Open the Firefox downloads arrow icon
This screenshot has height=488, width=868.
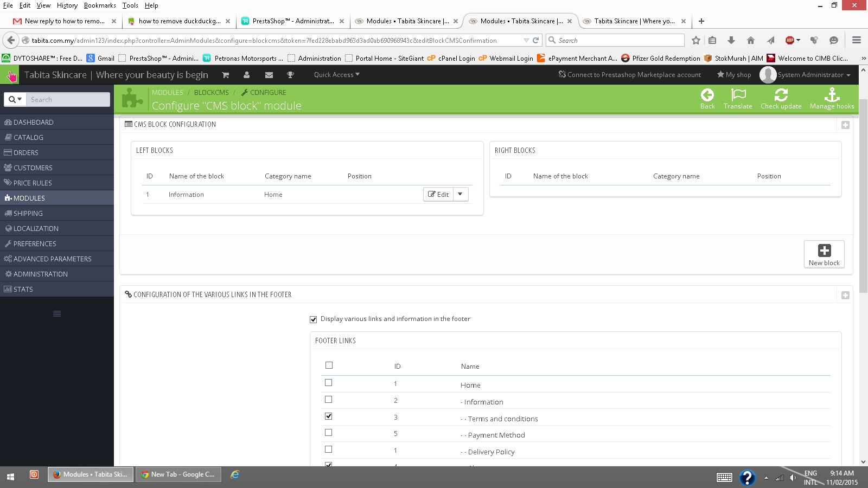coord(731,40)
